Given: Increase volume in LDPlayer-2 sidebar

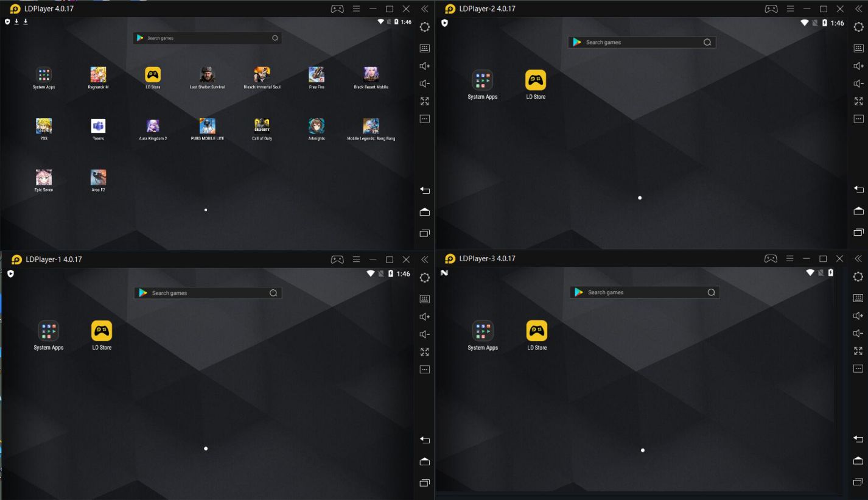Looking at the screenshot, I should pos(859,66).
